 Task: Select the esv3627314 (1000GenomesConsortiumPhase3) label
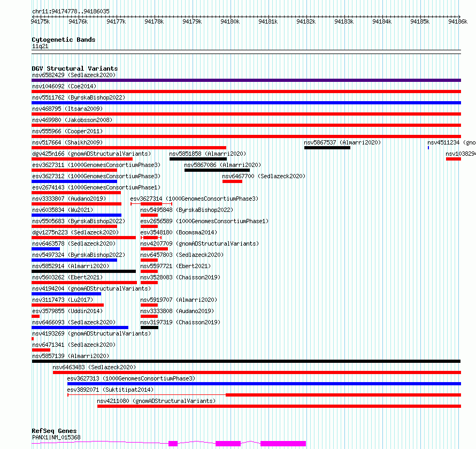[x=194, y=199]
